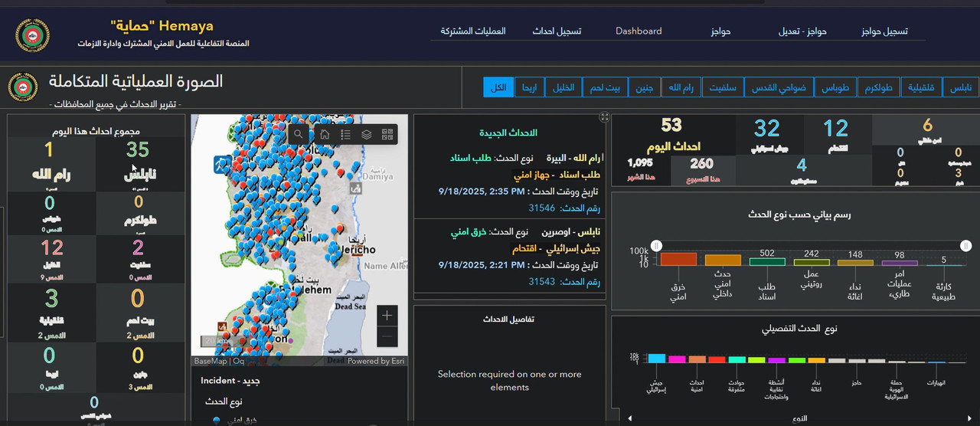Open the map layers icon
The image size is (980, 426).
[x=367, y=135]
